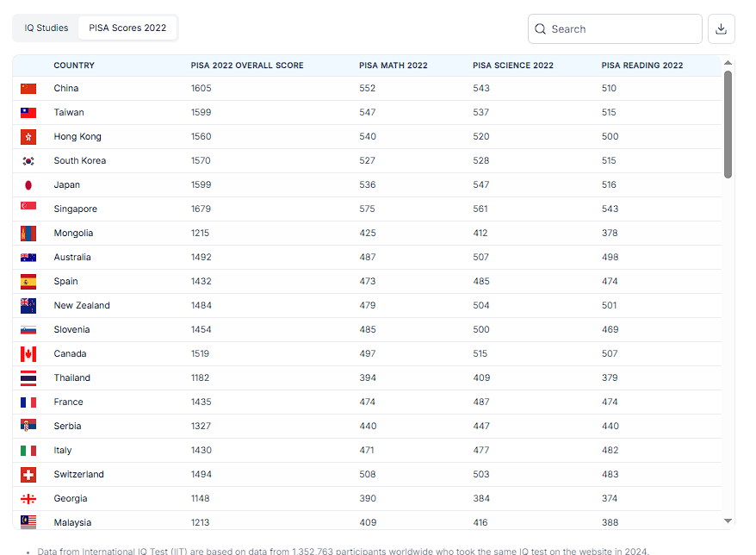Select the country name Switzerland
The width and height of the screenshot is (756, 555).
(x=79, y=474)
